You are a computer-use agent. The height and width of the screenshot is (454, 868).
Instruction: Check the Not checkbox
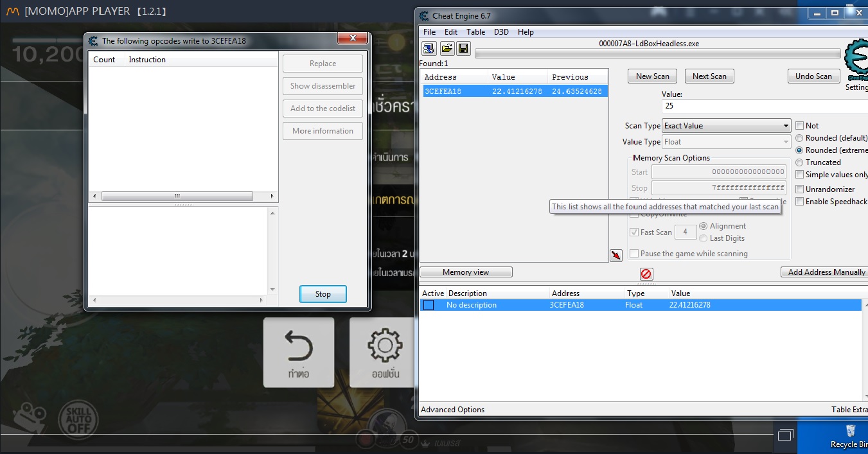pos(800,126)
